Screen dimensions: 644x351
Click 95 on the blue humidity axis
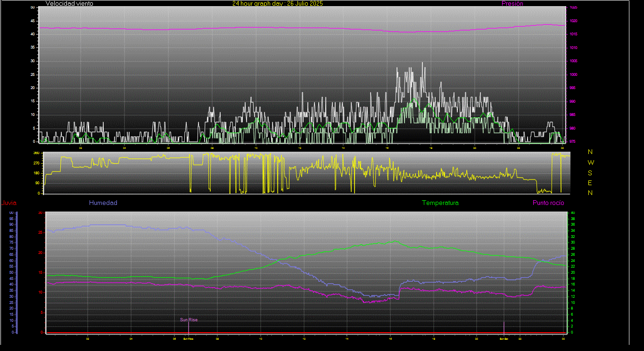11,219
